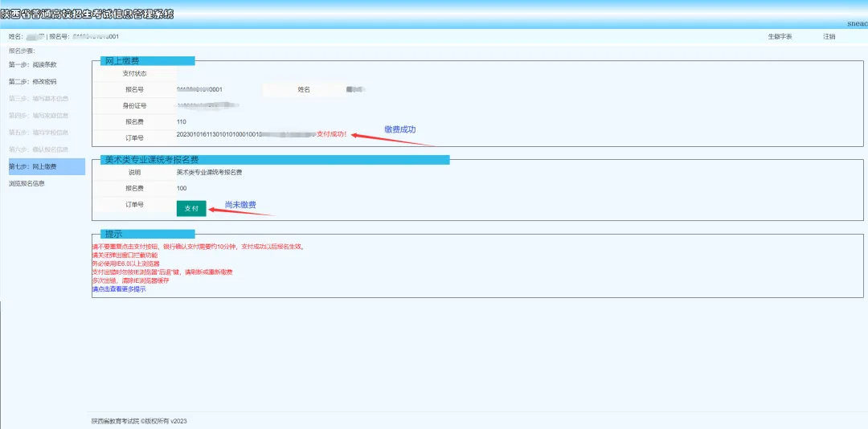The image size is (868, 429).
Task: Open the blue 请点击查看更多提示 link
Action: (119, 289)
